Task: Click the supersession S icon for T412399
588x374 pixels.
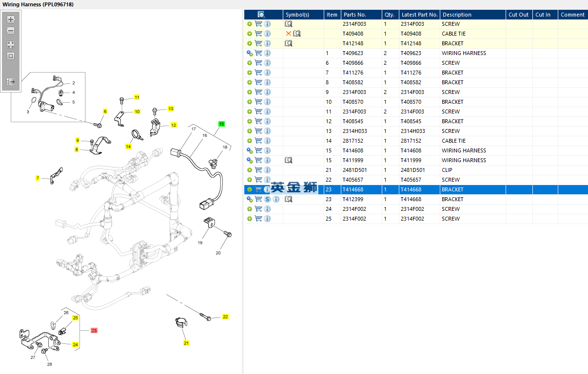Action: [267, 199]
